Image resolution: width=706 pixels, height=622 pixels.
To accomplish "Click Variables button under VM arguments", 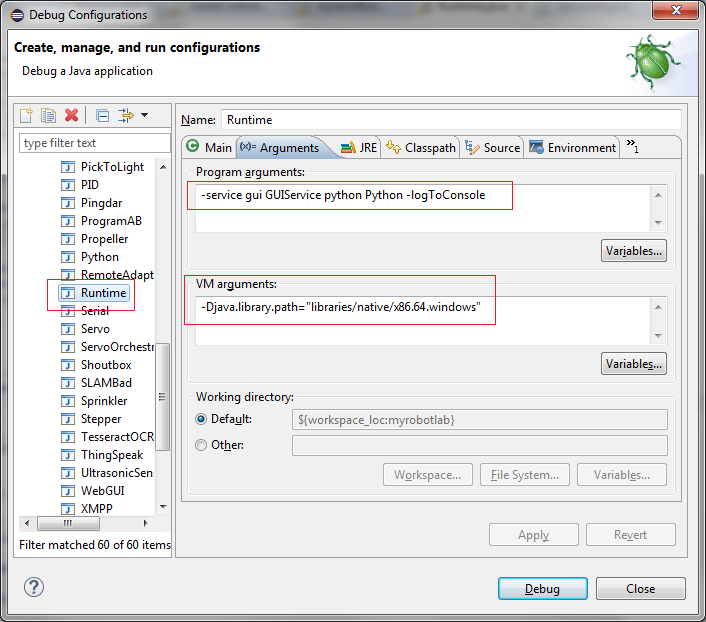I will point(634,364).
